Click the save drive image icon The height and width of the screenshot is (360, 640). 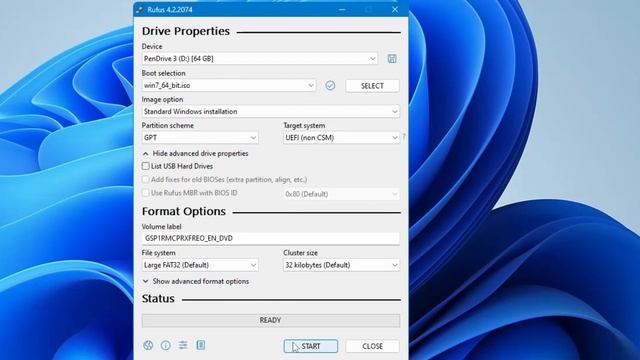pyautogui.click(x=392, y=59)
